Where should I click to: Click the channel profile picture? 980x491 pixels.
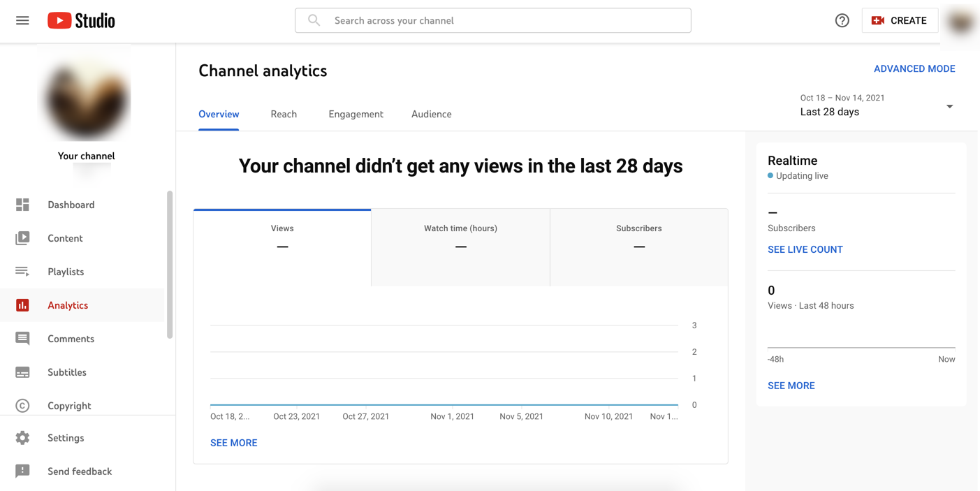(x=87, y=98)
